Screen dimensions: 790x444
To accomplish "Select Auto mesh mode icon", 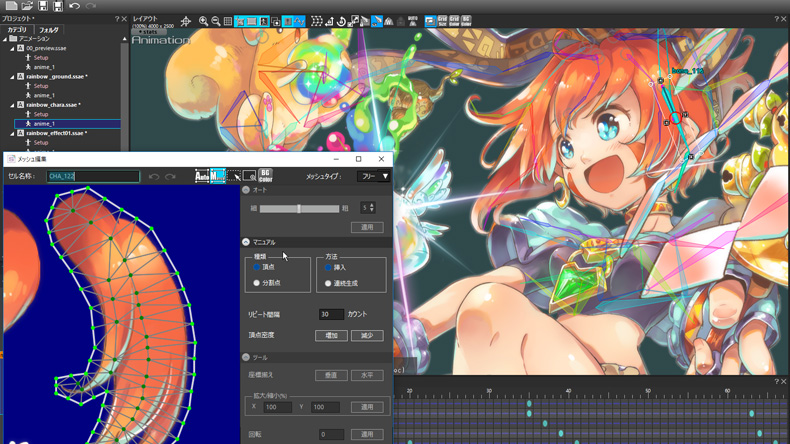I will point(202,176).
